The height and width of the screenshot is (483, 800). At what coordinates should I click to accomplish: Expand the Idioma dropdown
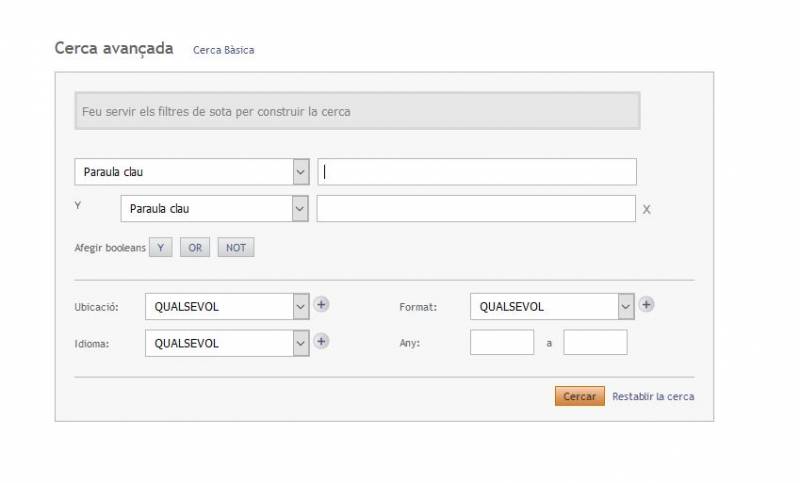(x=227, y=342)
